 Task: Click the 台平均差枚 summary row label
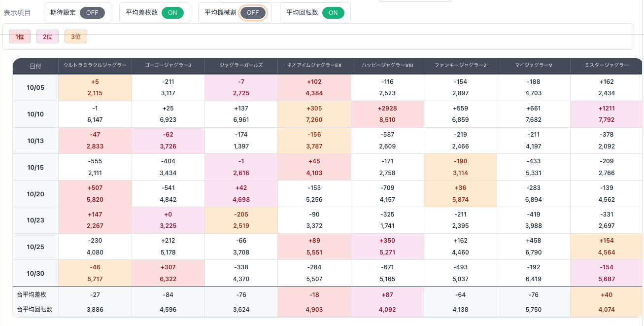point(31,294)
